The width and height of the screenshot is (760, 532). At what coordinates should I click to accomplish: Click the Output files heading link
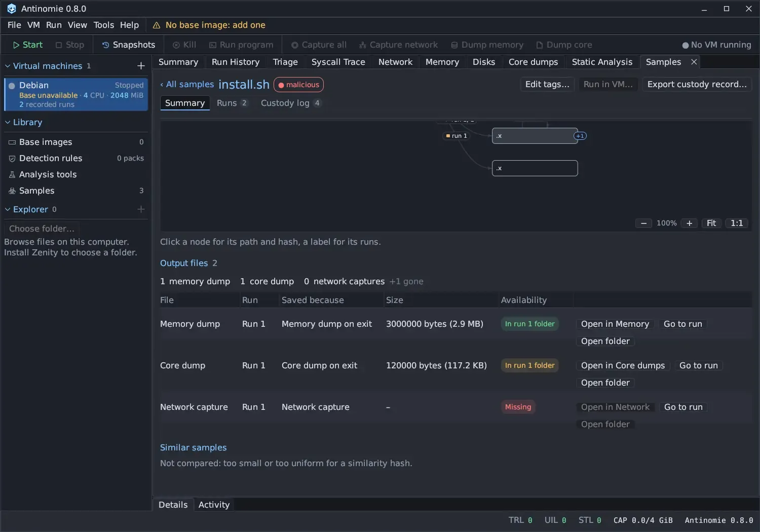coord(184,263)
